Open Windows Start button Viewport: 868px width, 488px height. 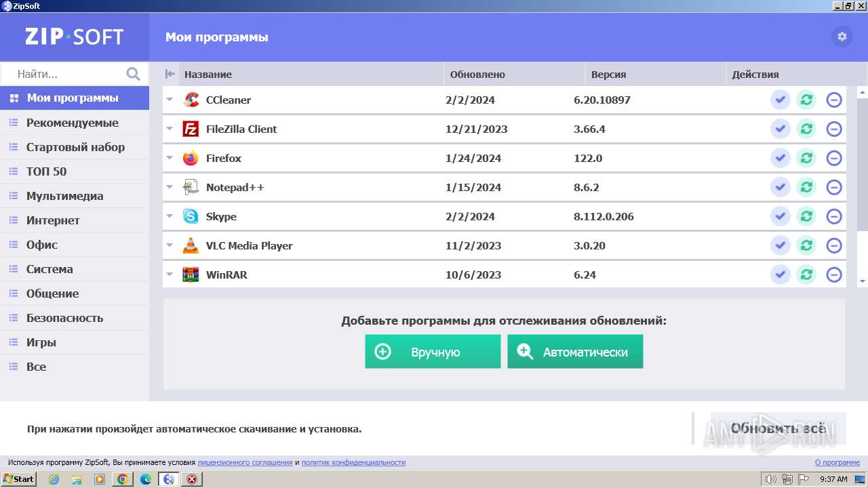[x=19, y=479]
